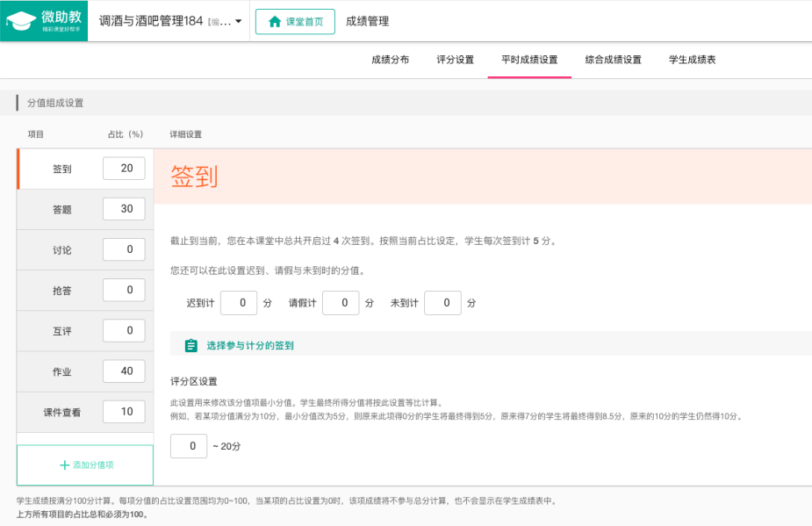
Task: Switch to the 评分设置 tab
Action: coord(456,60)
